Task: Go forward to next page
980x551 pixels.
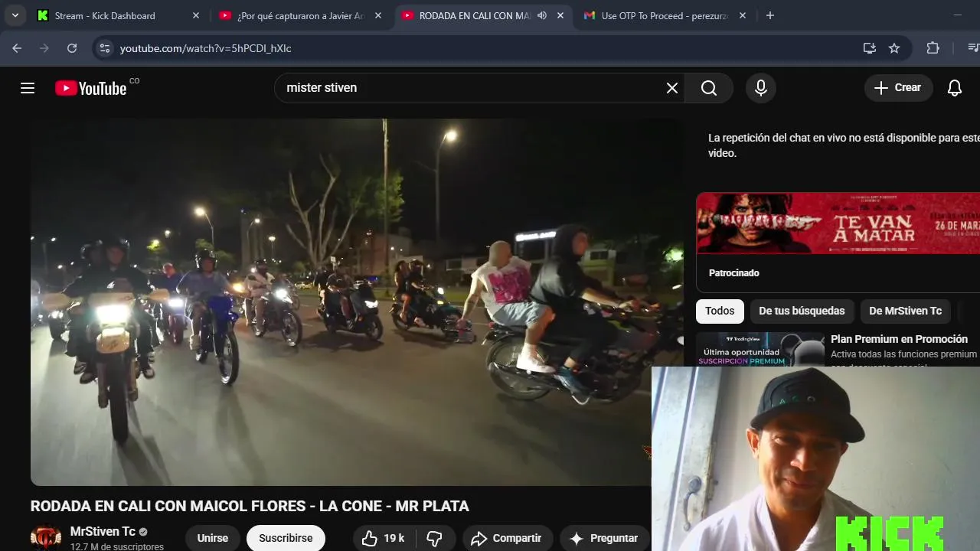Action: (x=44, y=48)
